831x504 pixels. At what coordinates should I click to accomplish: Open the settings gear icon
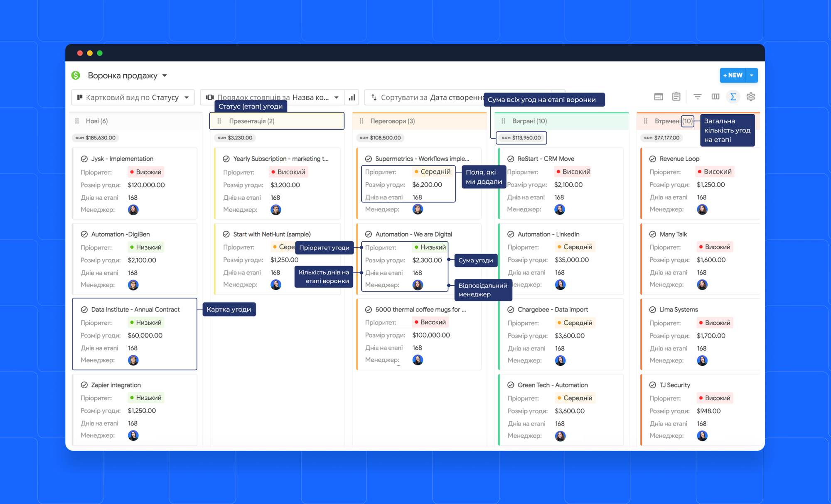pyautogui.click(x=751, y=97)
